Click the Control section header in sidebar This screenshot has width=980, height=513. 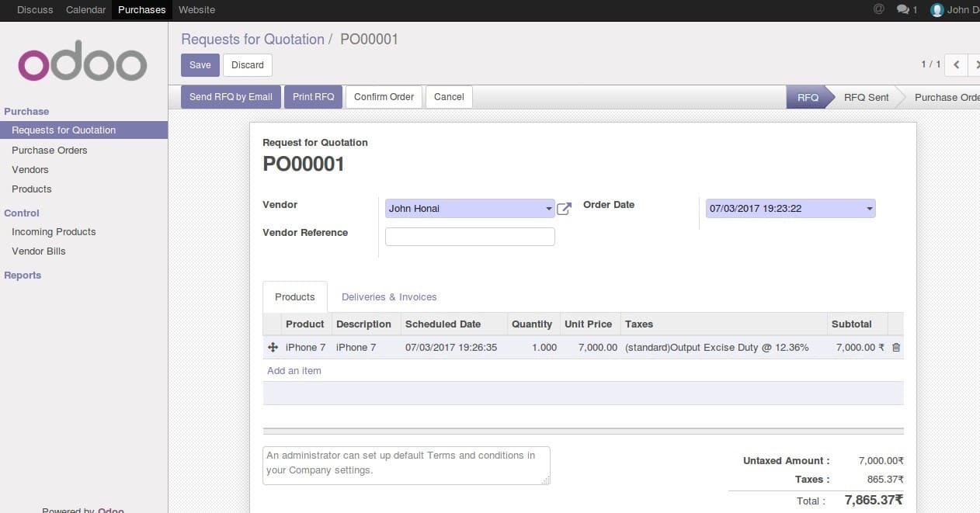pos(22,213)
